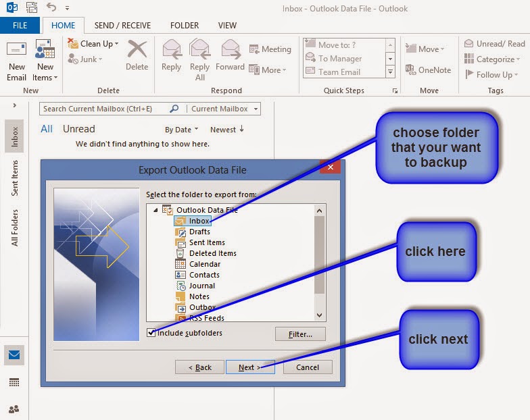Click the Reply icon

coord(172,49)
